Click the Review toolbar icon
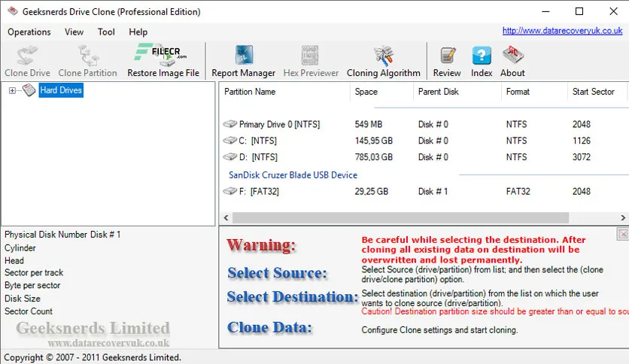Viewport: 629px width, 364px height. 447,56
